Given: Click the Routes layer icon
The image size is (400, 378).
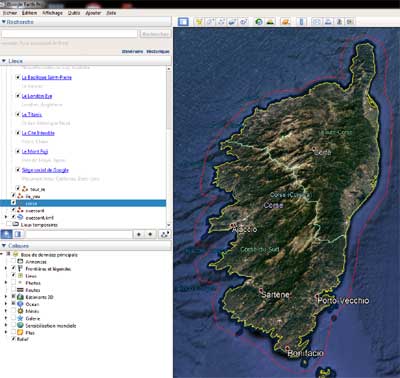Looking at the screenshot, I should pyautogui.click(x=20, y=290).
